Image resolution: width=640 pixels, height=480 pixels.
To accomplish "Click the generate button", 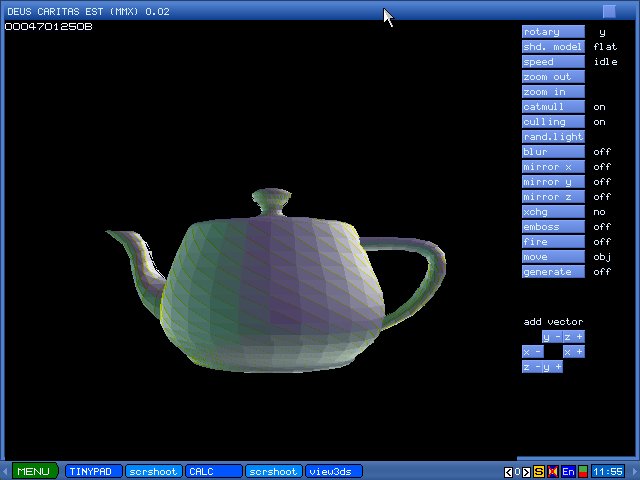I will click(x=553, y=272).
